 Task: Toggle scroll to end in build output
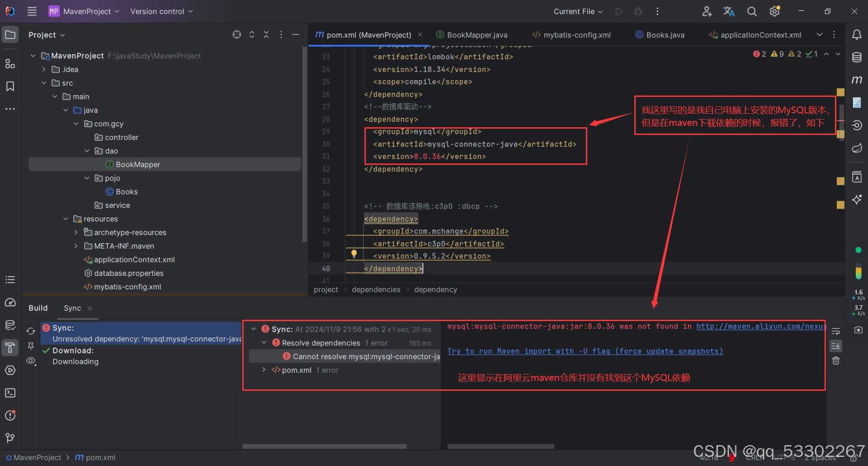836,346
